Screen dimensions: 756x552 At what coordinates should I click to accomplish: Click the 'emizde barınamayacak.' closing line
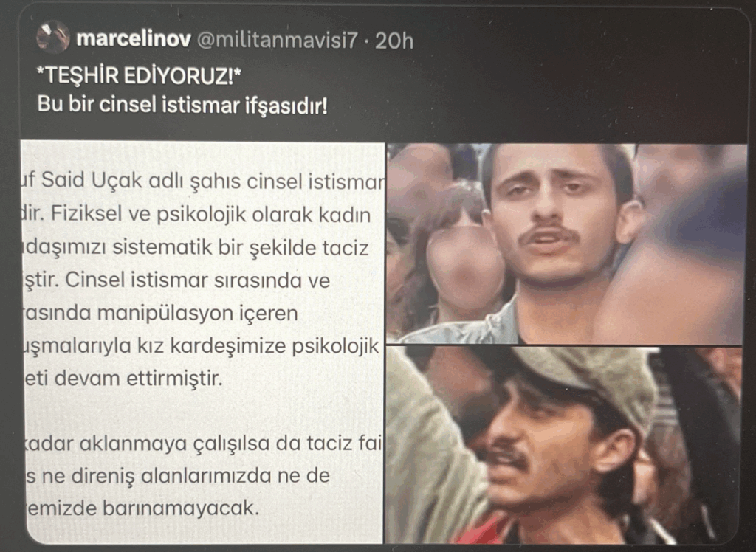(142, 508)
